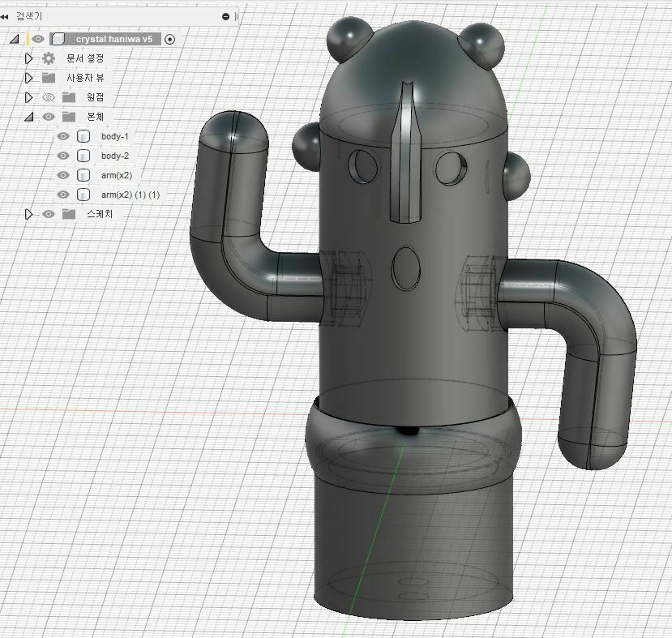Select the body-1 body icon

pyautogui.click(x=83, y=135)
